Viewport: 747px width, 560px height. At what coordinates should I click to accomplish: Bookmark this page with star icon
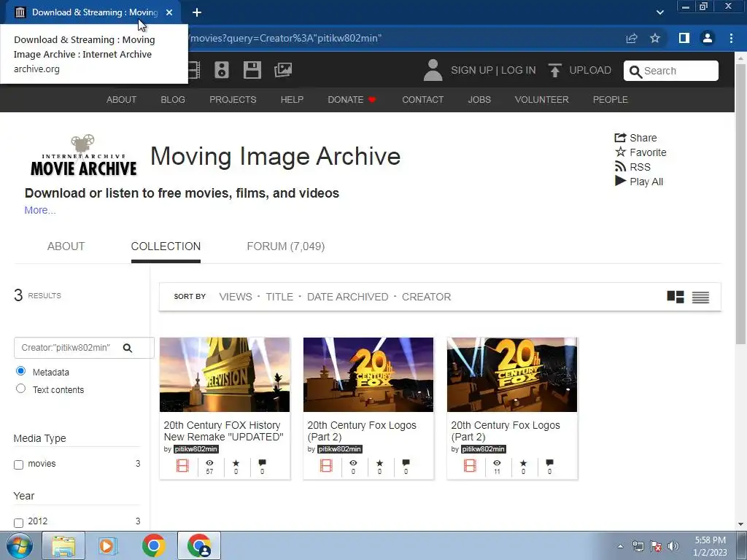pos(655,38)
